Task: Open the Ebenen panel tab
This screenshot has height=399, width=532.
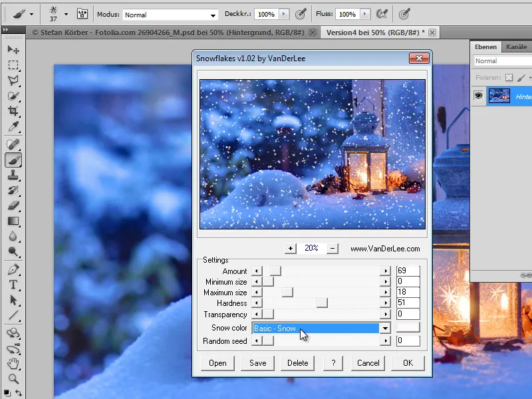Action: tap(485, 47)
